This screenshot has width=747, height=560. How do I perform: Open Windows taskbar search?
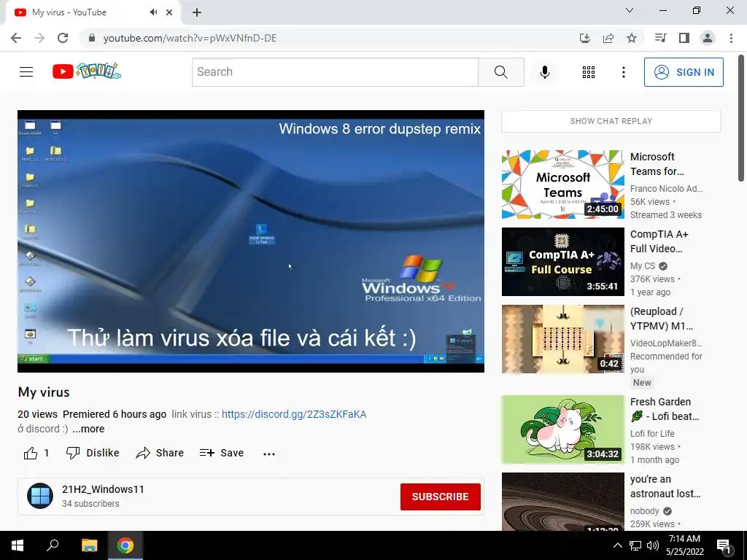coord(53,545)
